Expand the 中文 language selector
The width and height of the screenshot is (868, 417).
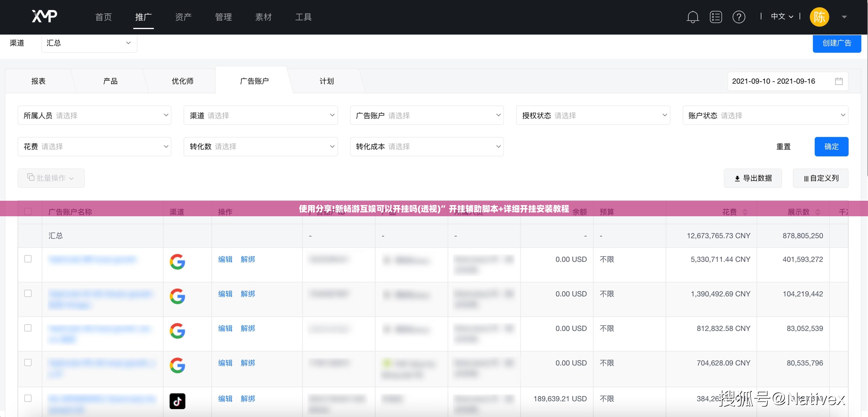click(x=782, y=16)
